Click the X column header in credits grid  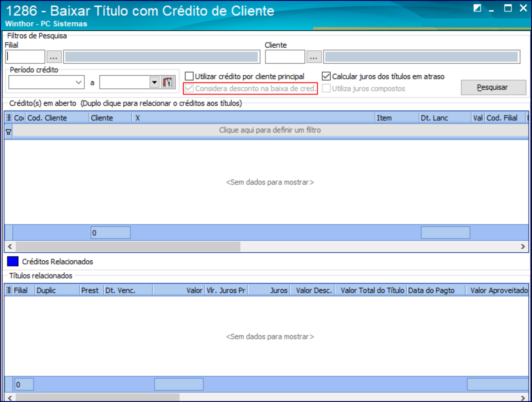[254, 118]
